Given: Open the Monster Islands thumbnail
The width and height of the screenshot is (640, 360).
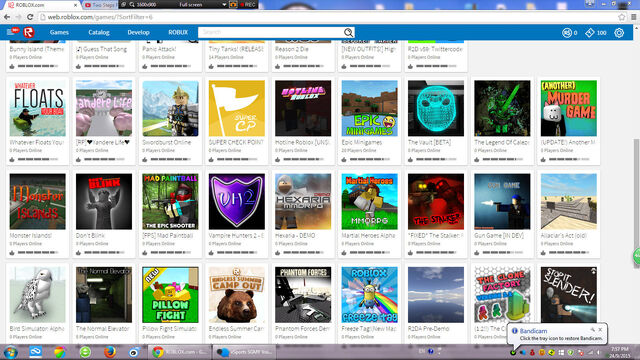Looking at the screenshot, I should click(38, 202).
